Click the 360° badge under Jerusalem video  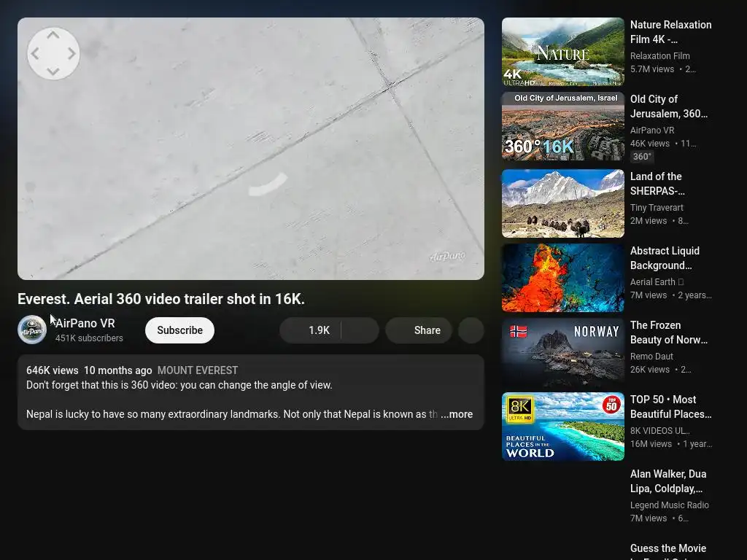click(642, 156)
